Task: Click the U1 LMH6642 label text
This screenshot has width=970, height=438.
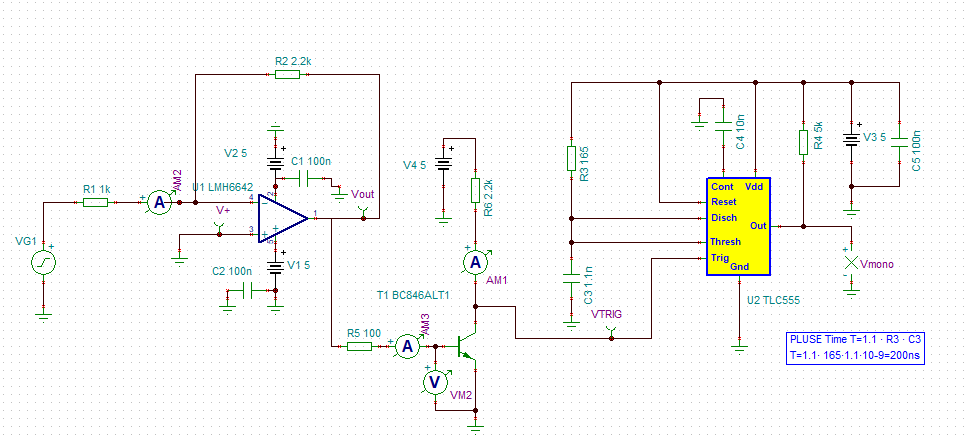Action: [223, 187]
